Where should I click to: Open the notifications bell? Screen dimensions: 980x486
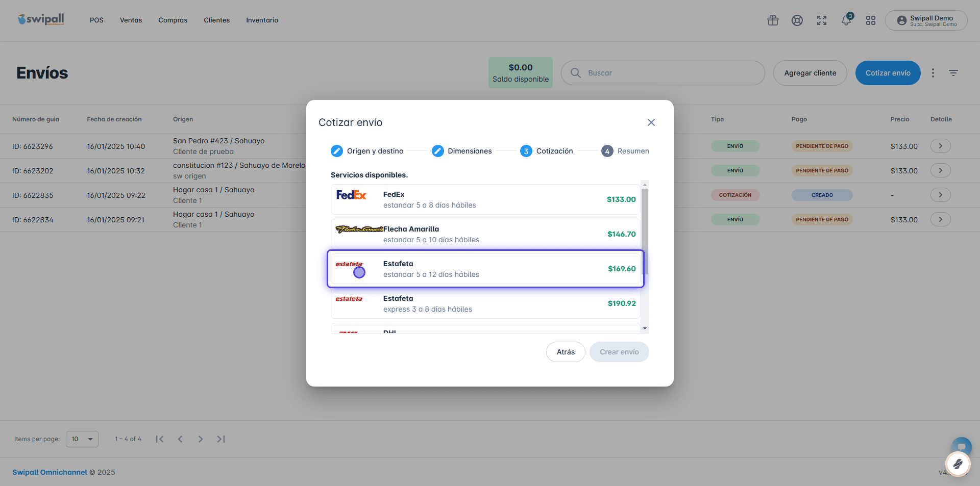coord(846,20)
